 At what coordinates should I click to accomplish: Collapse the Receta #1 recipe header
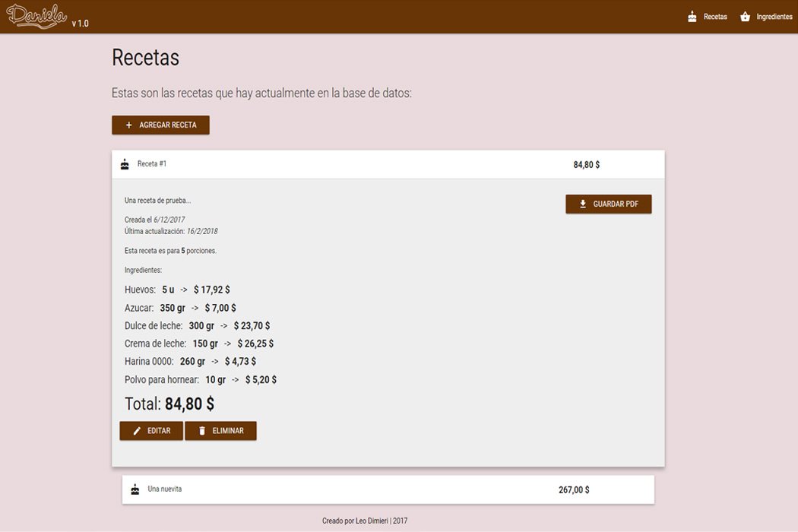(x=342, y=164)
